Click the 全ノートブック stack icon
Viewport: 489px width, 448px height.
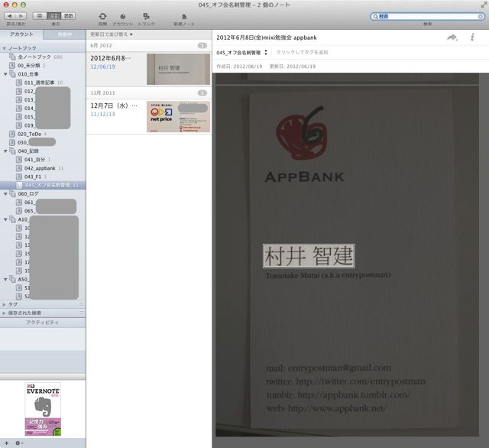pos(12,57)
